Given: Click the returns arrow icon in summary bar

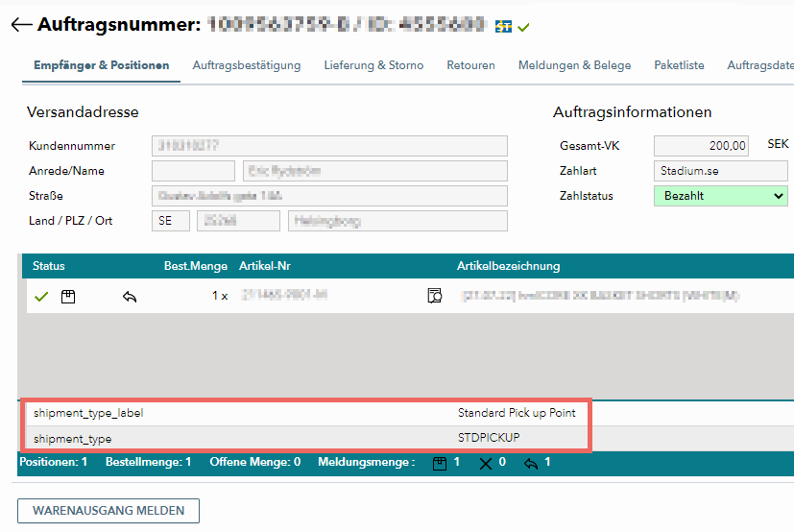Looking at the screenshot, I should [x=531, y=463].
